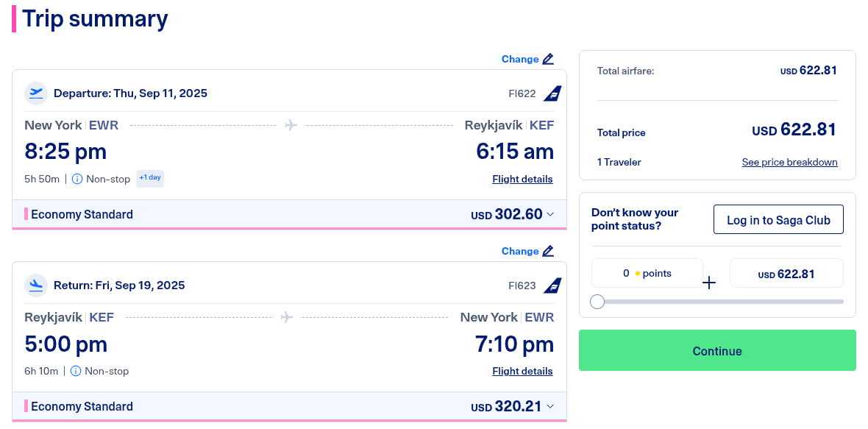
Task: Click the 0 points field
Action: click(x=647, y=273)
